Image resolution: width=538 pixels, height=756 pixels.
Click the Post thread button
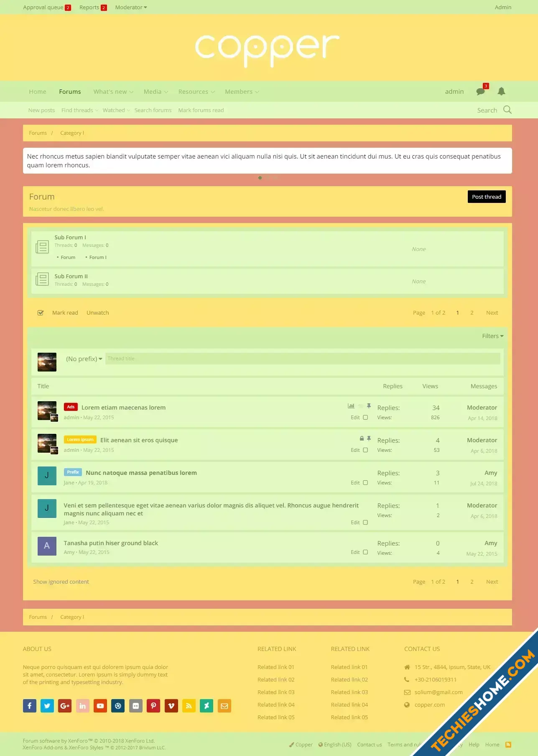[487, 197]
